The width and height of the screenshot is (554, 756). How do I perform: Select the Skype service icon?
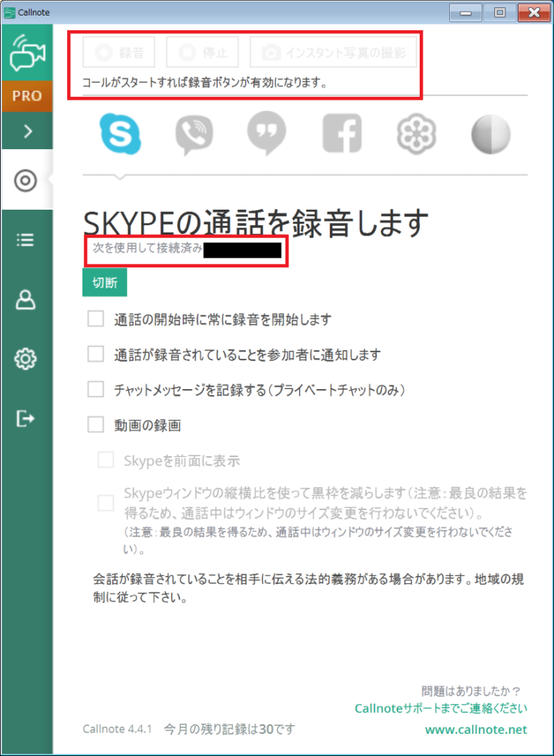pos(120,134)
